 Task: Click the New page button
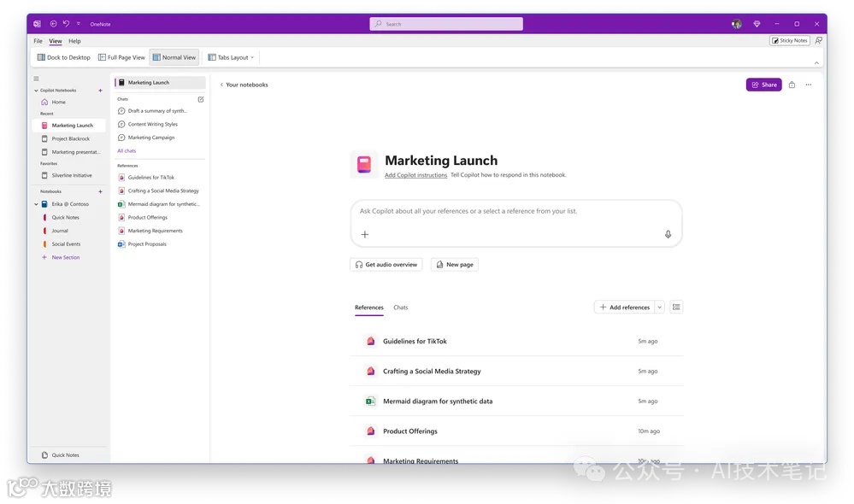pos(455,265)
